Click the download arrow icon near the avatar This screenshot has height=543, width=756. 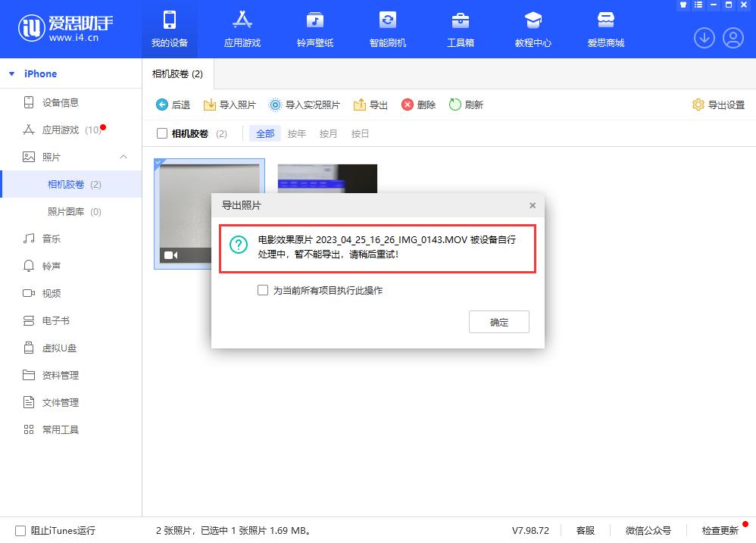click(704, 37)
